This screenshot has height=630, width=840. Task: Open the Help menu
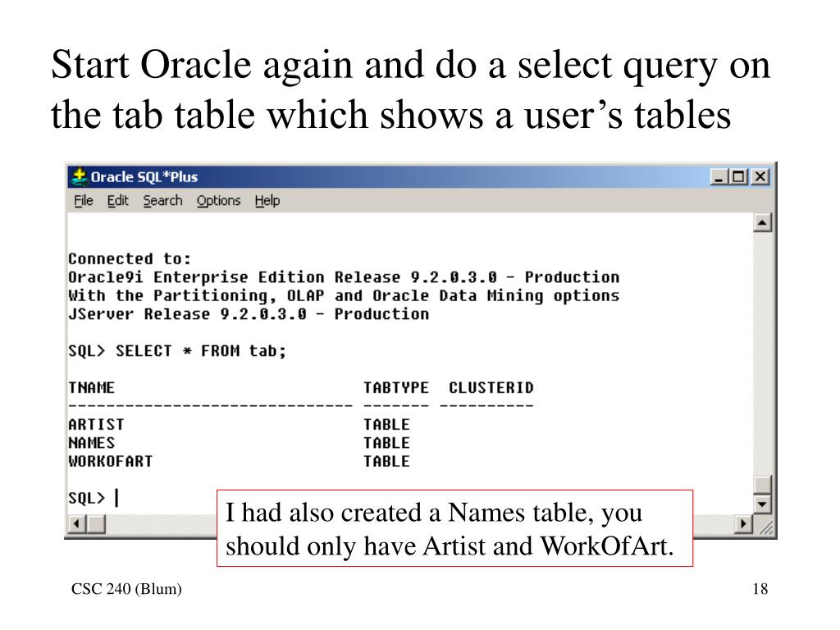pyautogui.click(x=267, y=200)
